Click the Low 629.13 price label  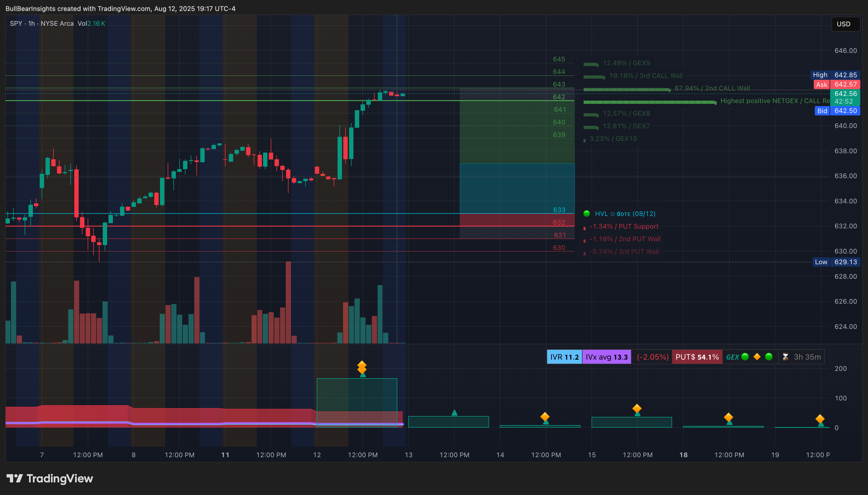coord(836,262)
